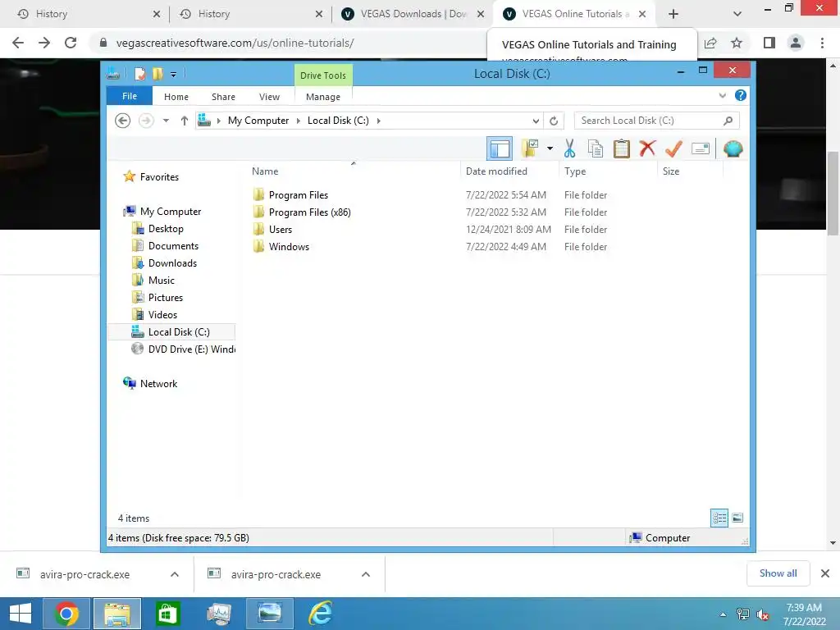Viewport: 840px width, 630px height.
Task: Toggle the preview pane layout button
Action: click(x=500, y=148)
